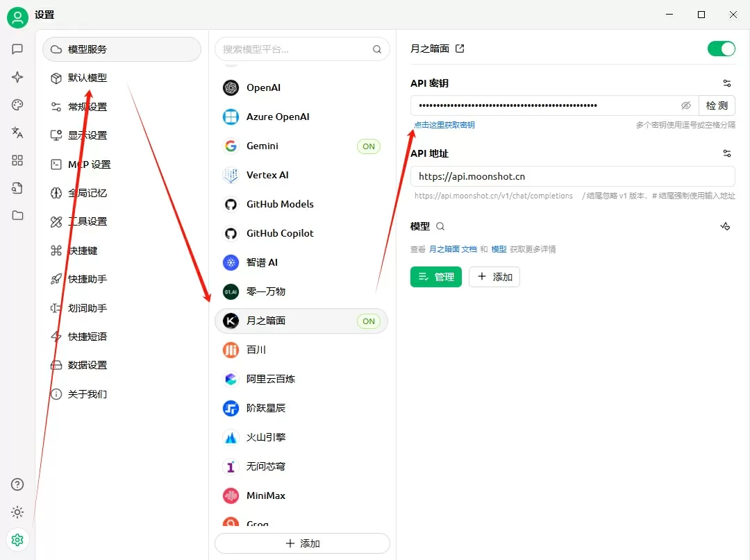Open the mini apps grid icon

click(x=17, y=160)
